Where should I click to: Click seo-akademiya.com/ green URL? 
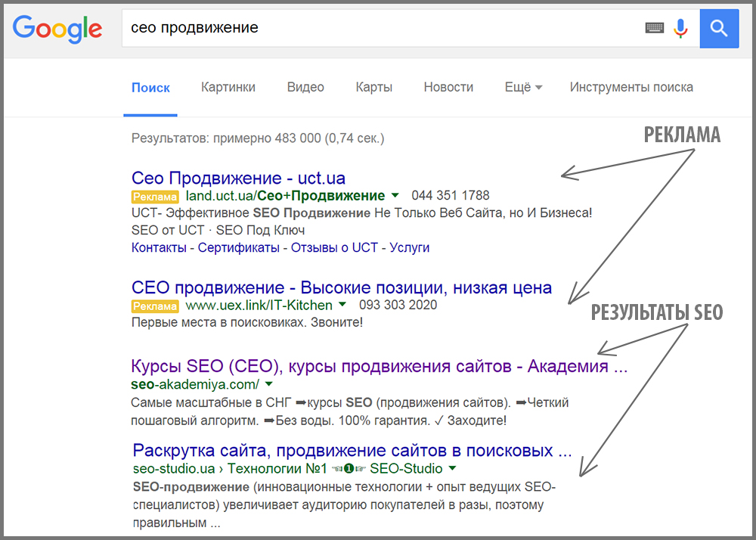coord(195,384)
